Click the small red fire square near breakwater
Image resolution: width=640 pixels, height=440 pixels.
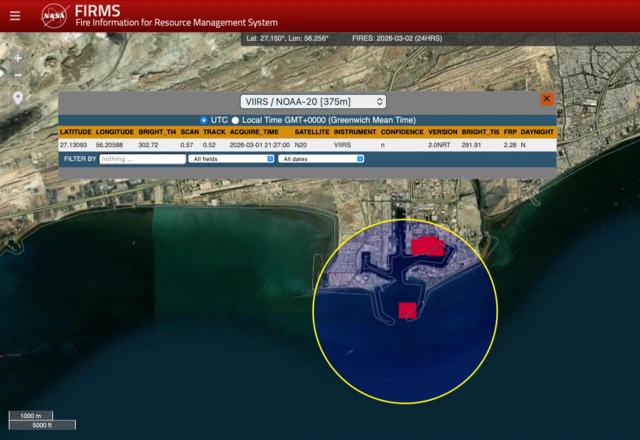coord(407,310)
